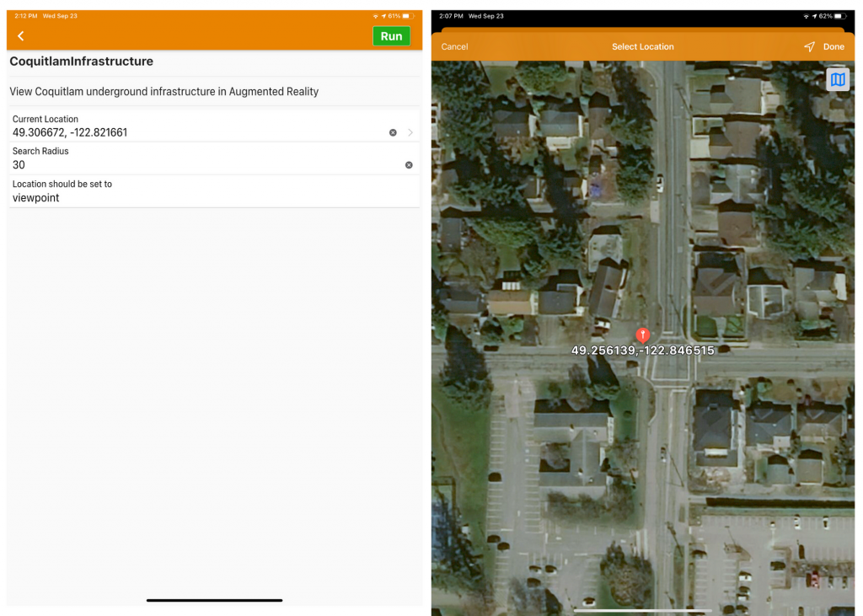Select the 'Select Location' header title
The width and height of the screenshot is (863, 616).
click(x=643, y=47)
